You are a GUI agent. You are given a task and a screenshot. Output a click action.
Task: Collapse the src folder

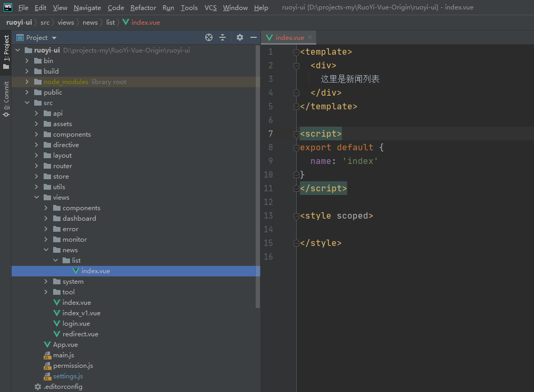point(27,103)
